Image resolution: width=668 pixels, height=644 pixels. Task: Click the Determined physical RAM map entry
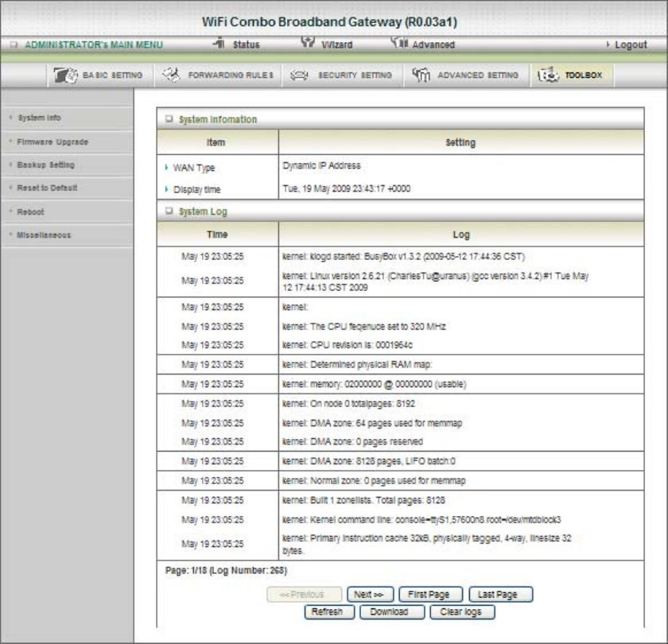pos(357,365)
